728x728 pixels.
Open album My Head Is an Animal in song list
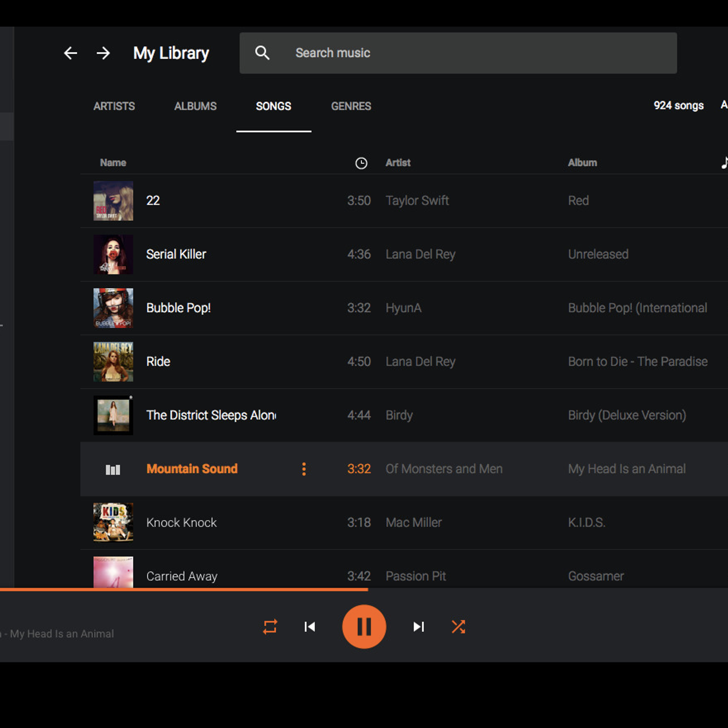(627, 469)
